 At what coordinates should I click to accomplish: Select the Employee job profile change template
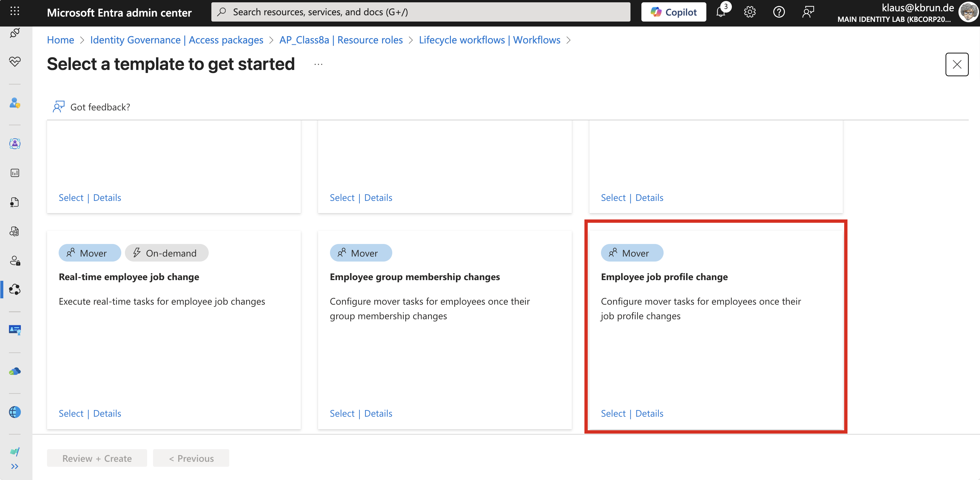[613, 413]
